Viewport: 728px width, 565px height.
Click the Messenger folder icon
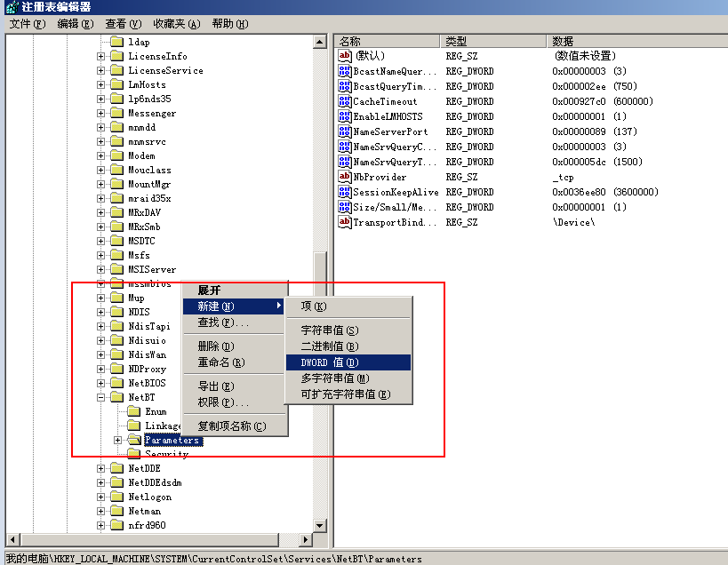pos(117,113)
